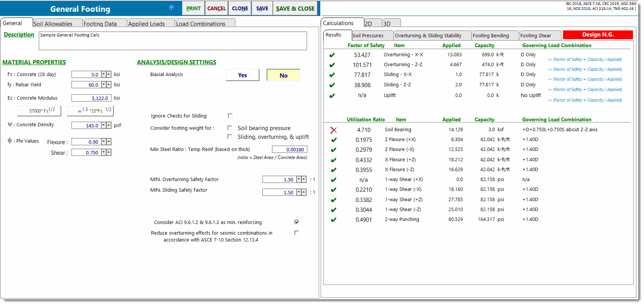Click green checkmark beside 2-way Punching

coord(334,219)
